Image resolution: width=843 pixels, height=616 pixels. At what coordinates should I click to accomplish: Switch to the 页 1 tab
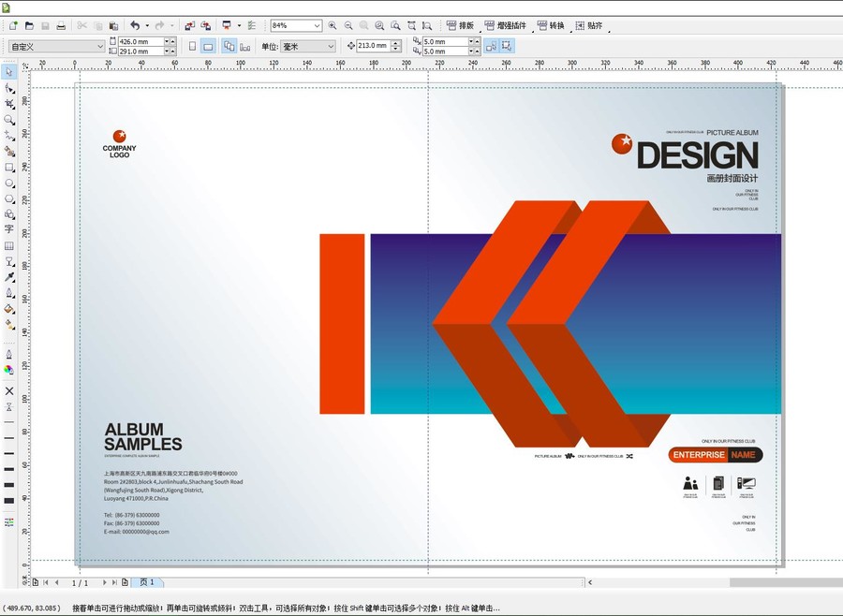click(x=147, y=582)
